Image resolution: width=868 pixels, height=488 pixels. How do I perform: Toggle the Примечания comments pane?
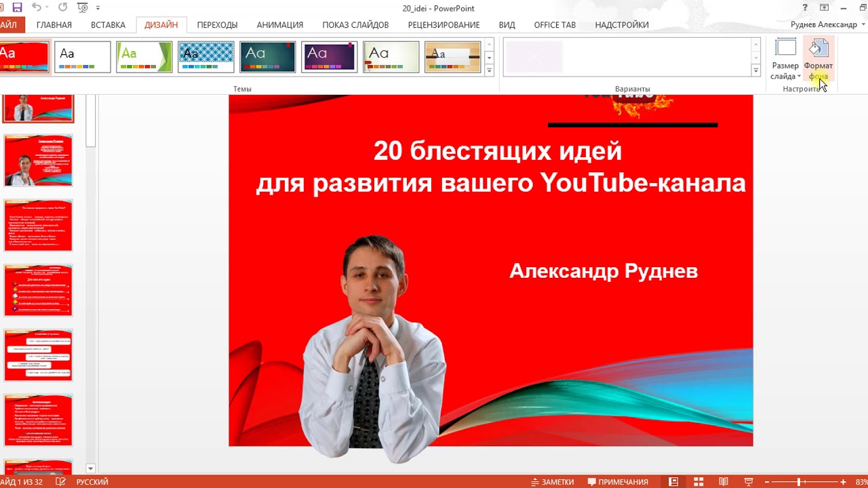(x=617, y=482)
